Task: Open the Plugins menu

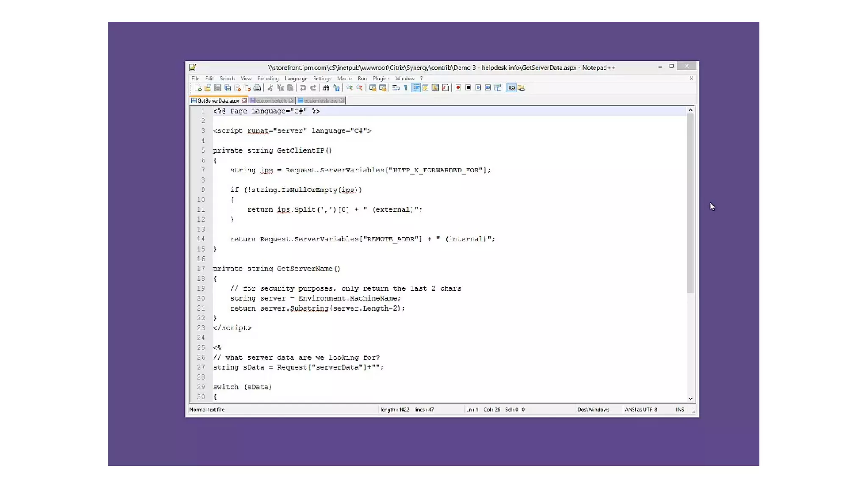Action: (x=381, y=78)
